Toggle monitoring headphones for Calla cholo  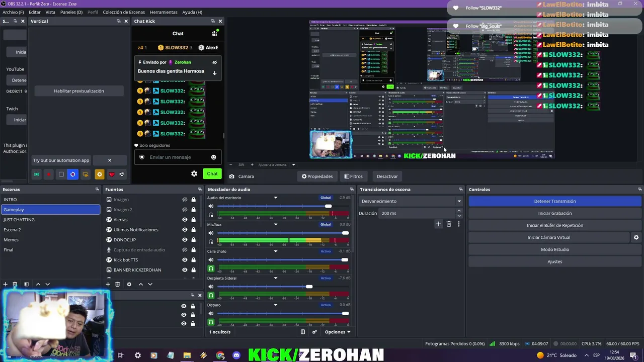click(x=211, y=268)
